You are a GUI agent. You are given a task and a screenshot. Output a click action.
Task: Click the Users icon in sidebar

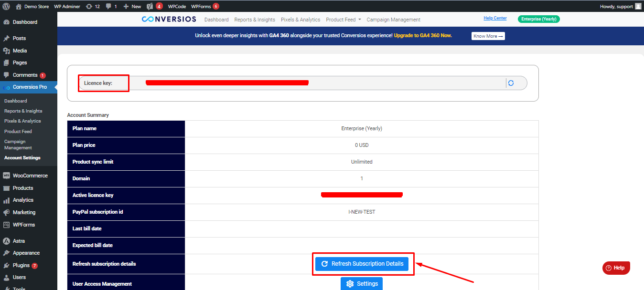[7, 277]
